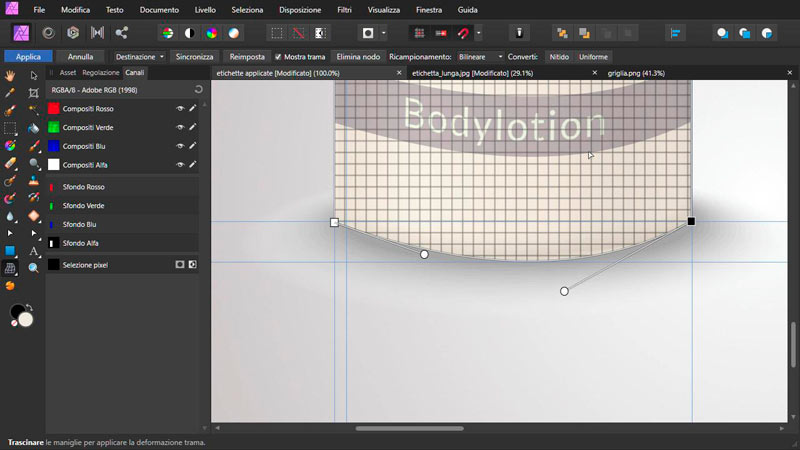Open the Livello menu

[205, 10]
